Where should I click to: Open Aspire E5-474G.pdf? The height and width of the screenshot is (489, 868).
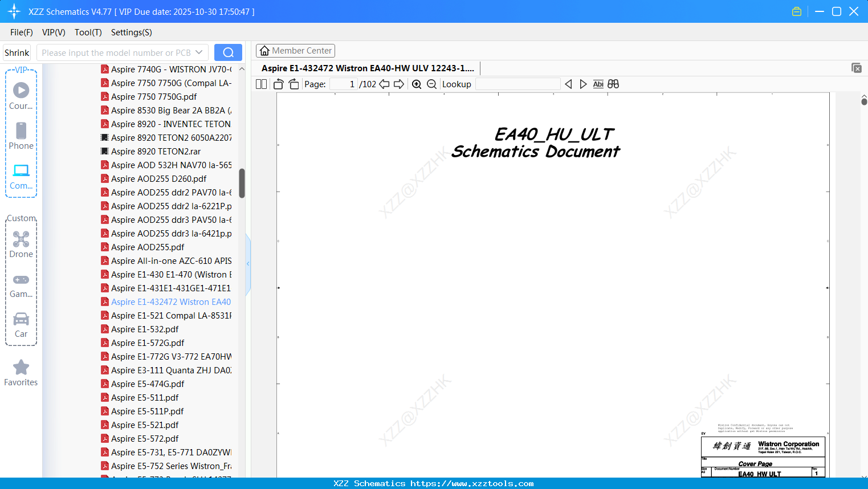(142, 384)
